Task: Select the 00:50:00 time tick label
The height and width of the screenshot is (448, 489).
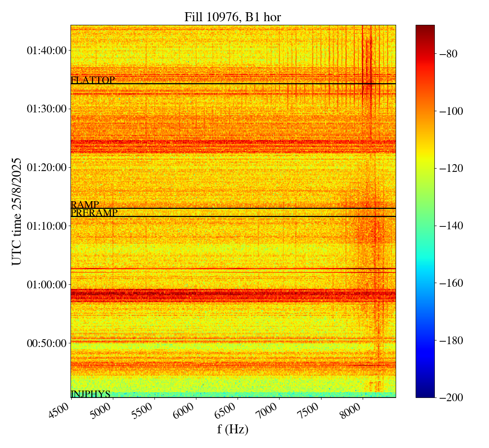Action: [46, 343]
